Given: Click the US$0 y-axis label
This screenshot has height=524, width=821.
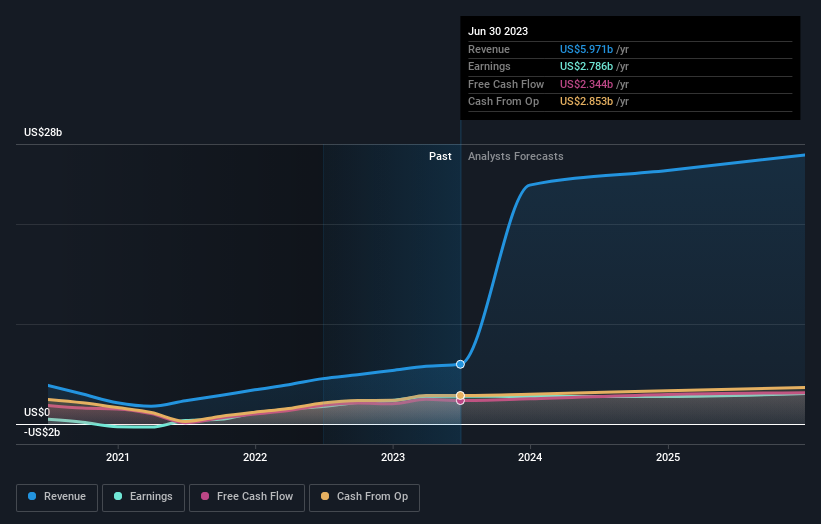Looking at the screenshot, I should [x=37, y=412].
